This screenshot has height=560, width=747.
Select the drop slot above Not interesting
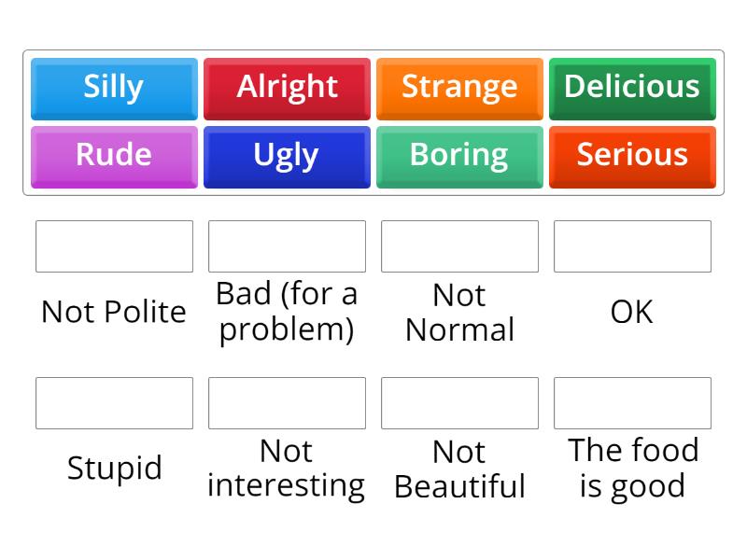tap(287, 403)
